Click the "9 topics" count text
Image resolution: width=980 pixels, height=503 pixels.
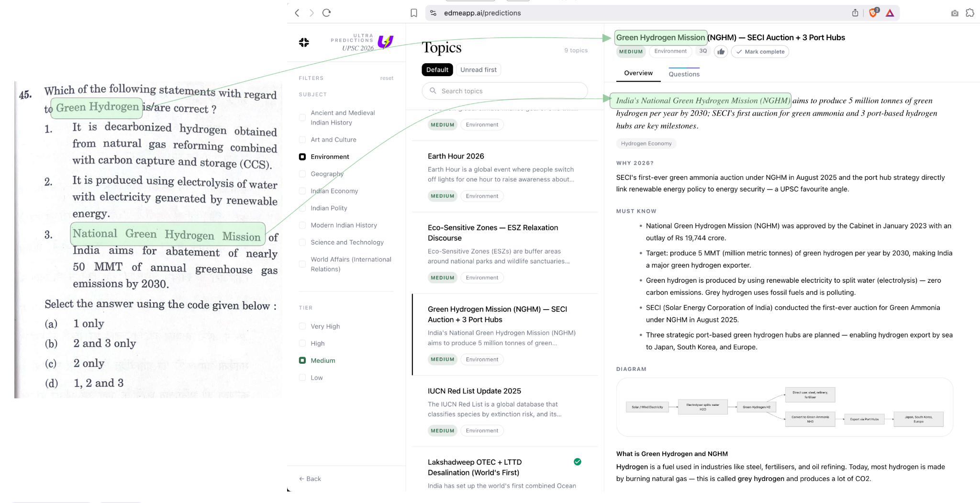tap(576, 50)
